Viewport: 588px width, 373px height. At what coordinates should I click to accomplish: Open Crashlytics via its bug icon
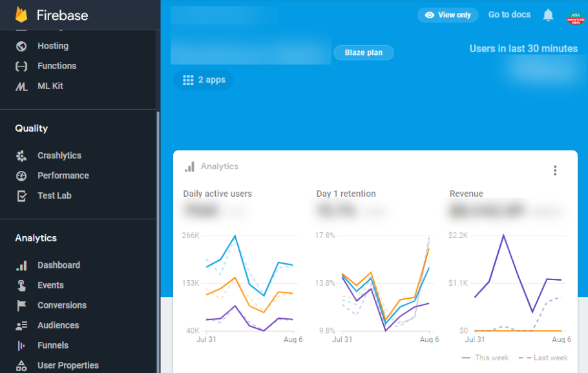point(21,156)
